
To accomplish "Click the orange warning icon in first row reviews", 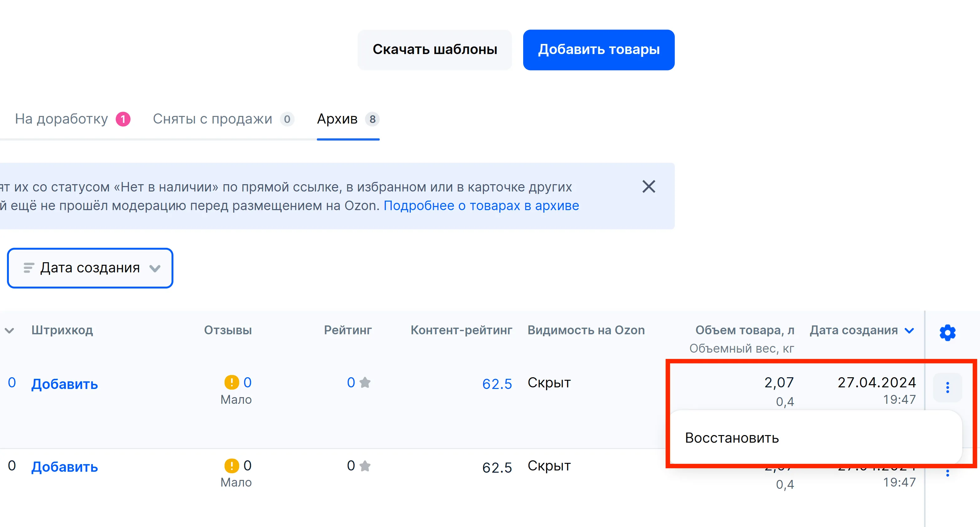I will point(231,382).
